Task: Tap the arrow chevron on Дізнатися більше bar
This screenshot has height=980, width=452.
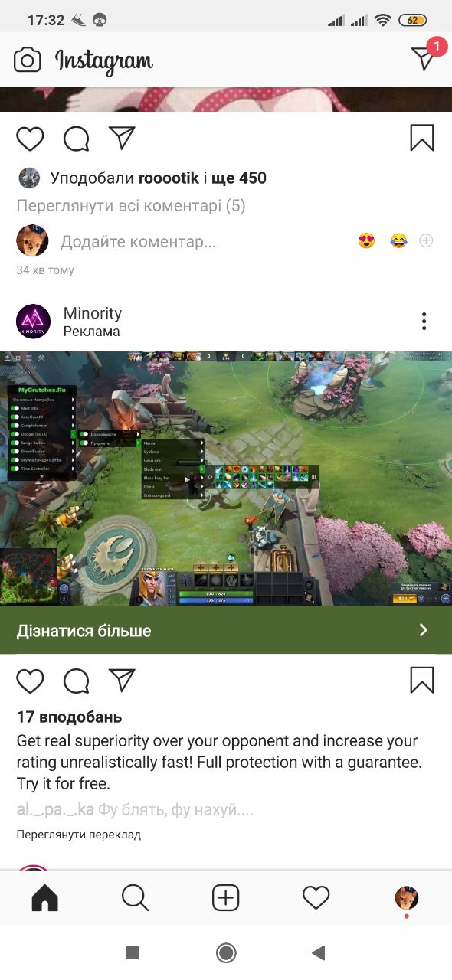Action: pyautogui.click(x=423, y=630)
